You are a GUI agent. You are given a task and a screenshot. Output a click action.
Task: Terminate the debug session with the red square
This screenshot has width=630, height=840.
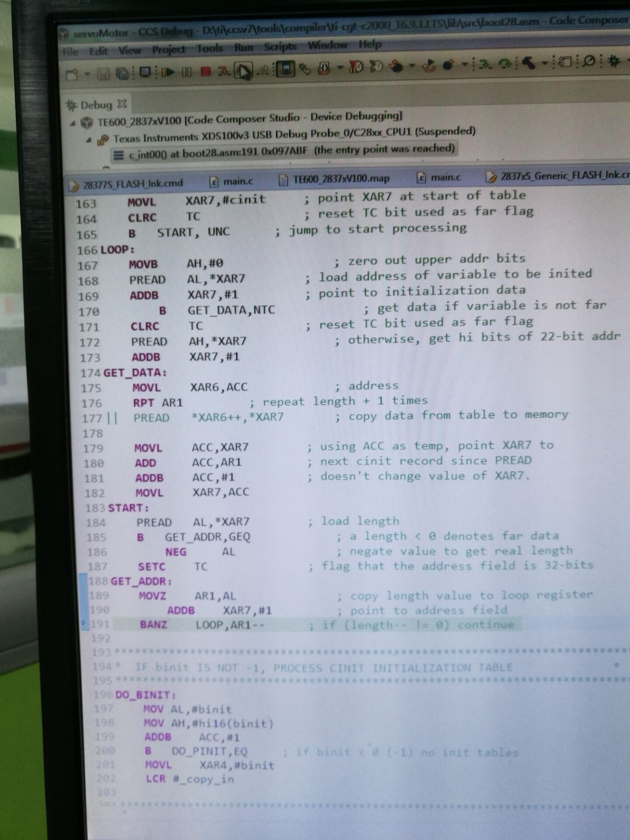pos(206,71)
